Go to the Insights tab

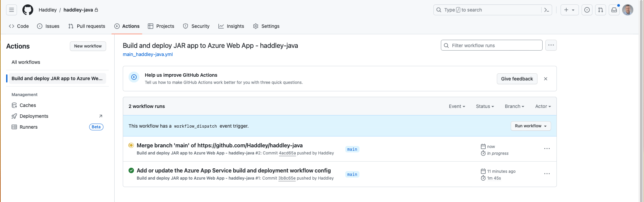[x=231, y=26]
